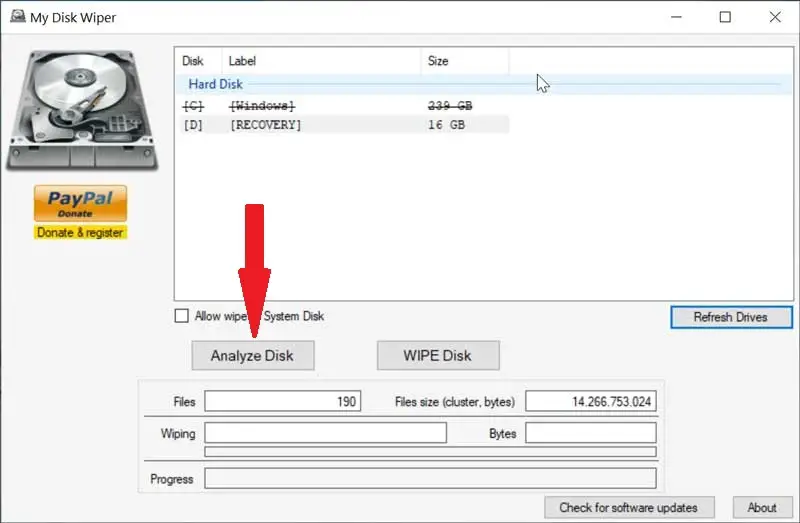Image resolution: width=800 pixels, height=523 pixels.
Task: Close the My Disk Wiper window
Action: click(x=775, y=17)
